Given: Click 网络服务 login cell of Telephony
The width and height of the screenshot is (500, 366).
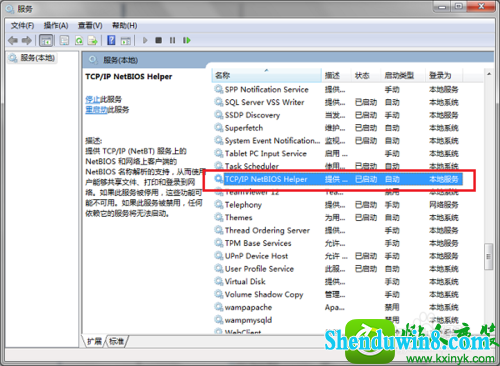Looking at the screenshot, I should pyautogui.click(x=444, y=205).
